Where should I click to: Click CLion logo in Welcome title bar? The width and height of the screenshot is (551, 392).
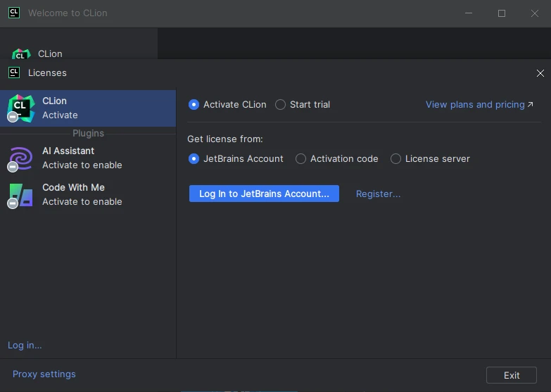point(13,13)
